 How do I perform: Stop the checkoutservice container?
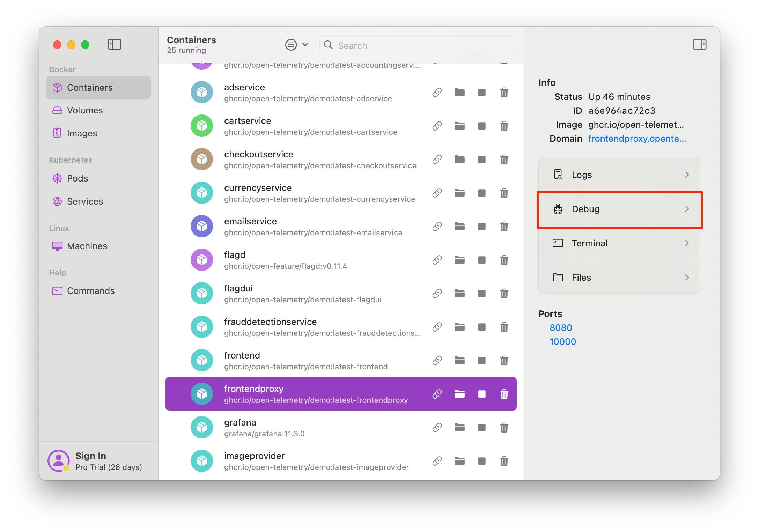(482, 160)
